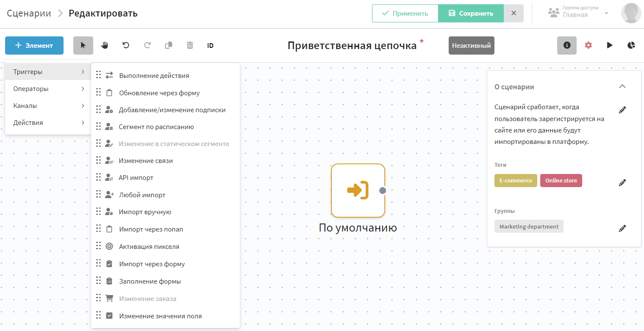Collapse the О сценарии panel
This screenshot has width=644, height=331.
622,86
